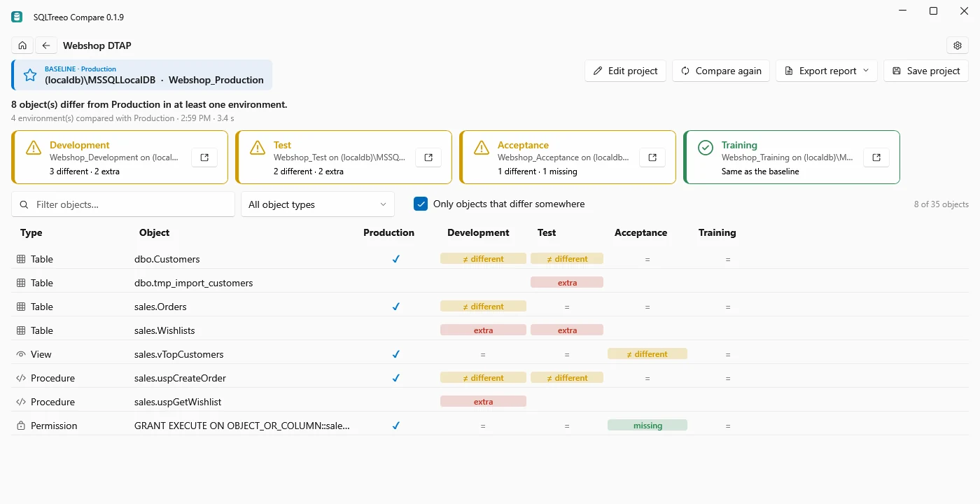Click permission lock icon in GRANT row
The image size is (980, 504).
click(x=21, y=426)
